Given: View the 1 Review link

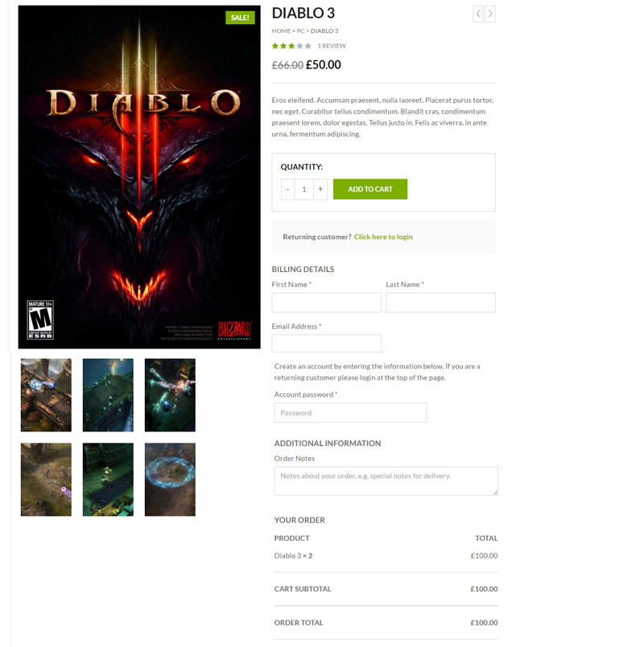Looking at the screenshot, I should tap(332, 46).
